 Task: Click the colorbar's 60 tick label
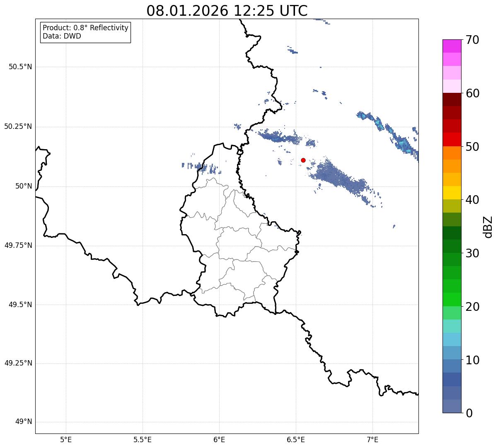coord(472,93)
